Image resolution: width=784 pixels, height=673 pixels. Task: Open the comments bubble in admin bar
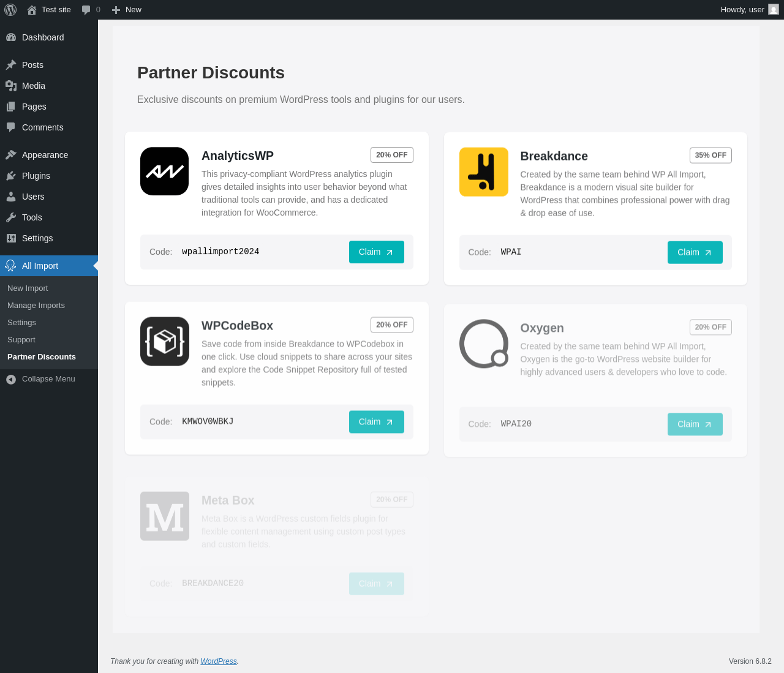(x=91, y=10)
